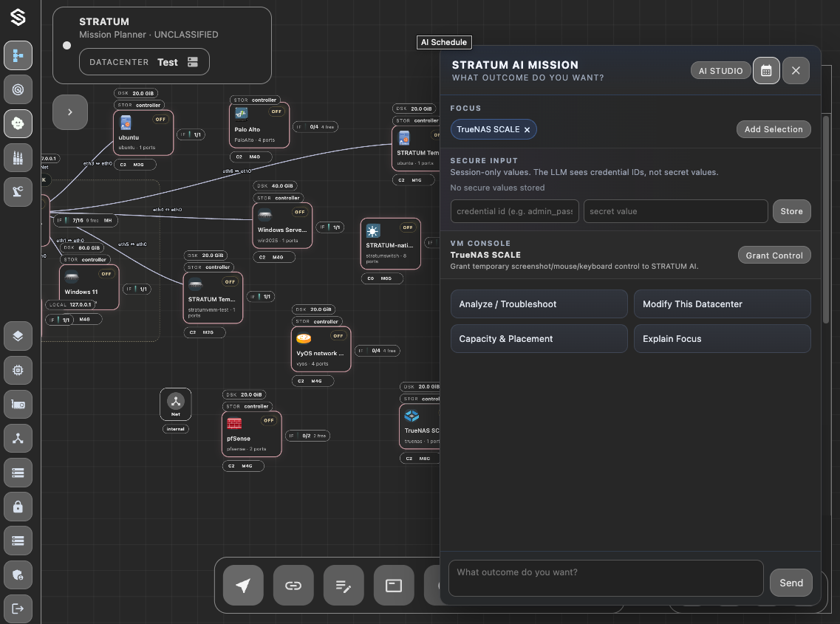The image size is (840, 624).
Task: Toggle the OFF badge on Windows 11 node
Action: 106,274
